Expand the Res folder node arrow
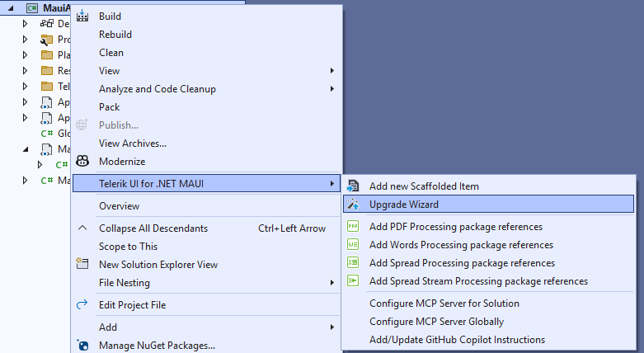Viewport: 644px width, 353px height. [x=25, y=71]
